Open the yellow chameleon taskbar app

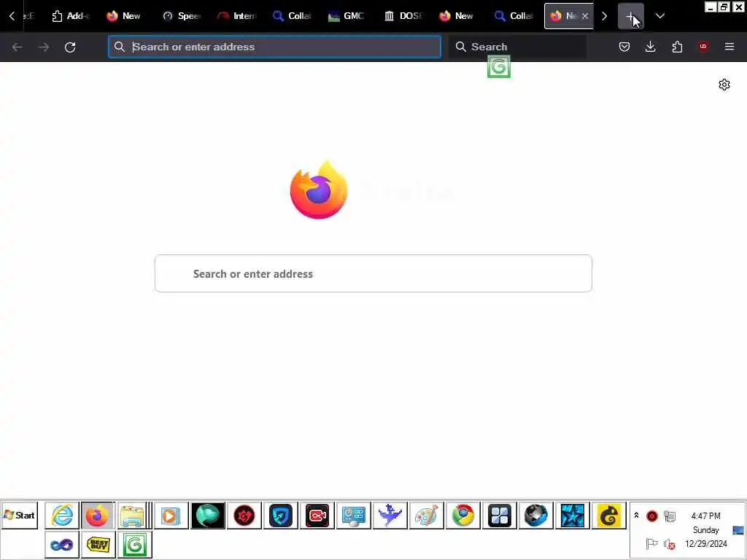[x=609, y=516]
